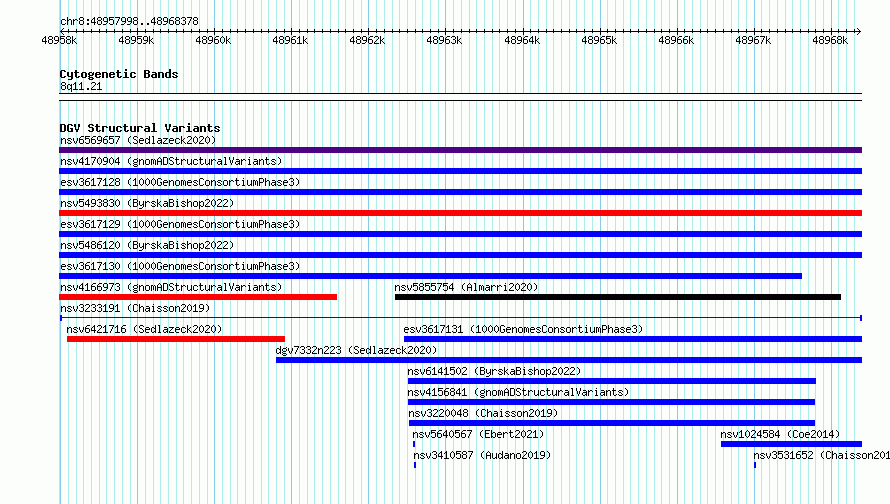The image size is (890, 504).
Task: Click esv3617130 (1000GenomesConsortiumPhase3) label
Action: tap(180, 266)
